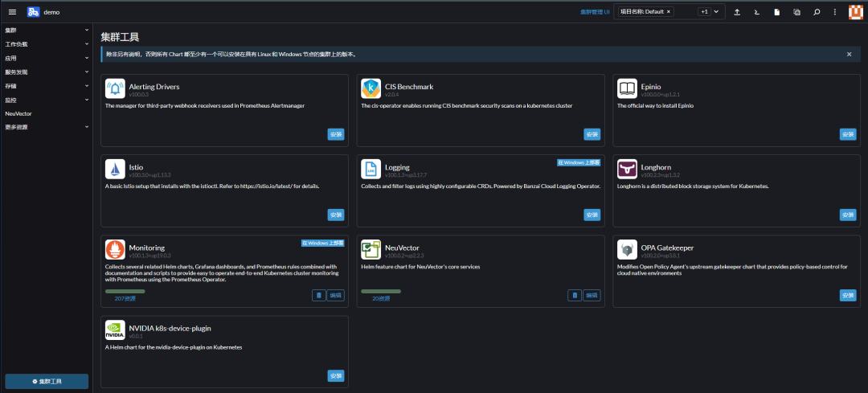868x393 pixels.
Task: Click the Istio version v100.3.0+up1.13.3 text
Action: point(149,175)
